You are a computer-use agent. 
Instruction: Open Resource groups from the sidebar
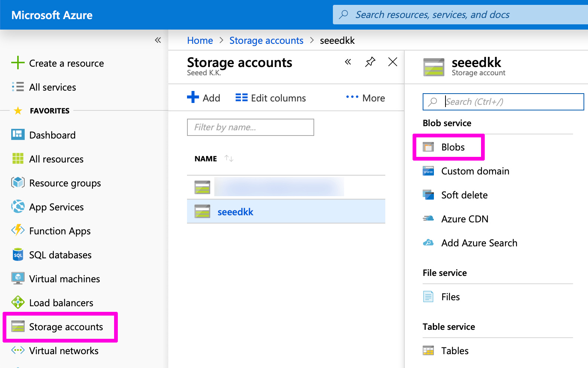(65, 183)
